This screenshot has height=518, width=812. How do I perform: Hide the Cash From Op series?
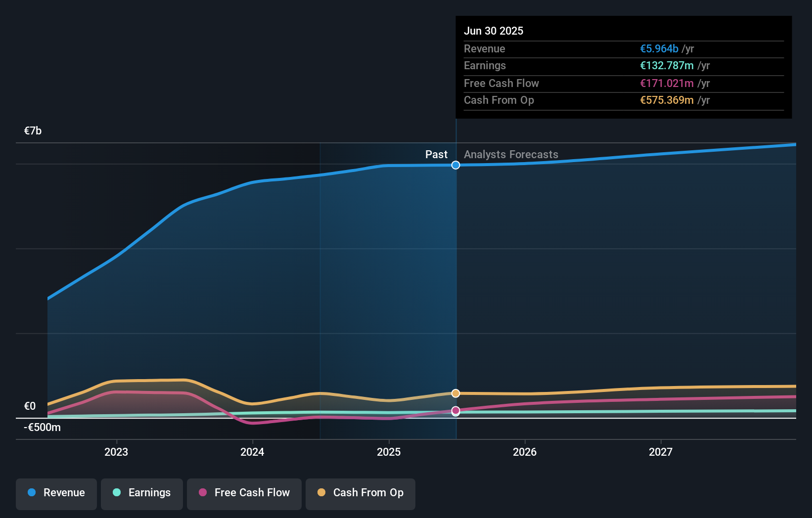[360, 494]
